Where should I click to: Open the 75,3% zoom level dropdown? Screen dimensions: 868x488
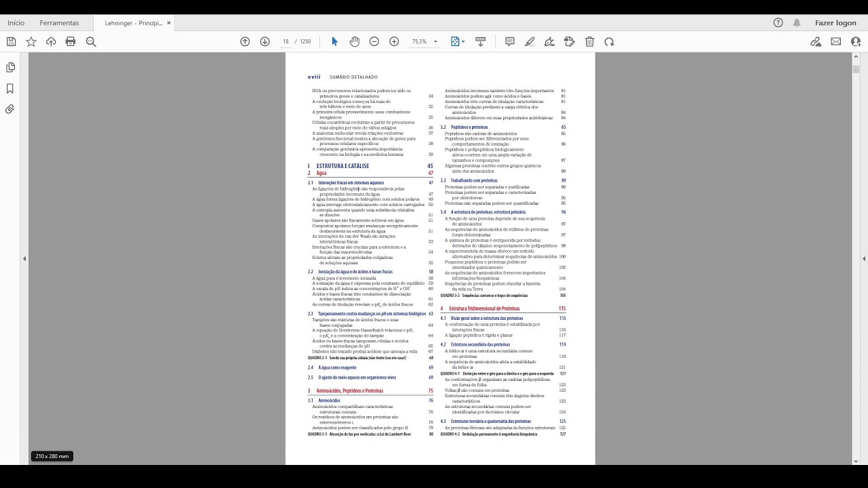(x=425, y=41)
